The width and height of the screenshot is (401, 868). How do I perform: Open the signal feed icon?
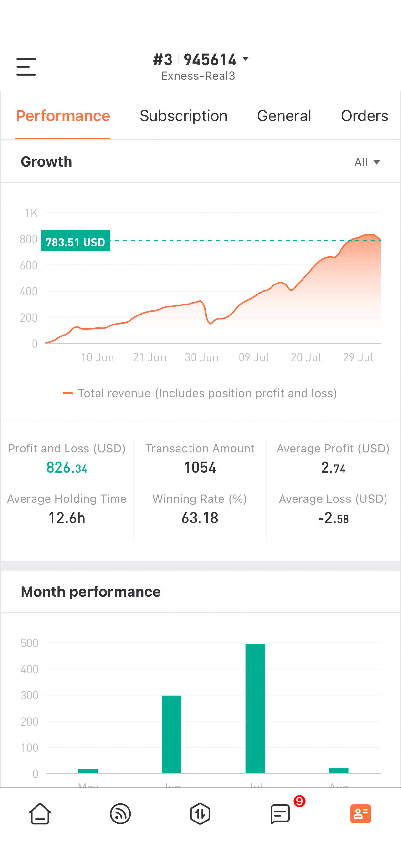(120, 813)
